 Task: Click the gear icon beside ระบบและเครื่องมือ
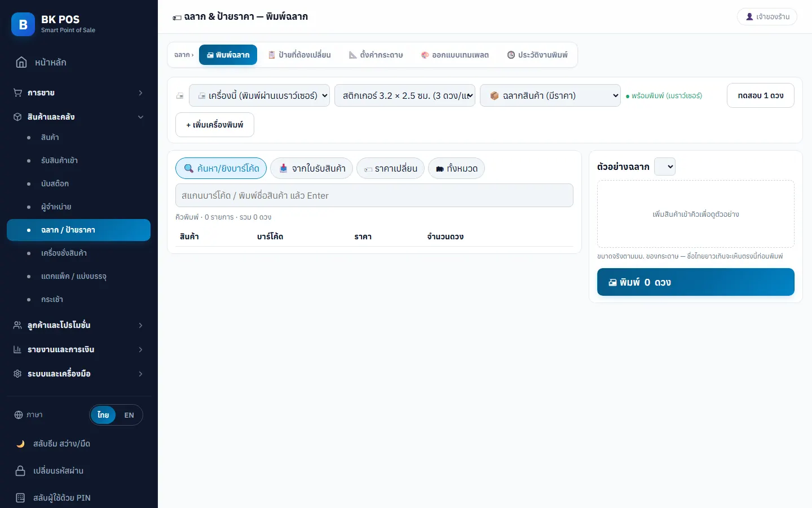point(17,374)
